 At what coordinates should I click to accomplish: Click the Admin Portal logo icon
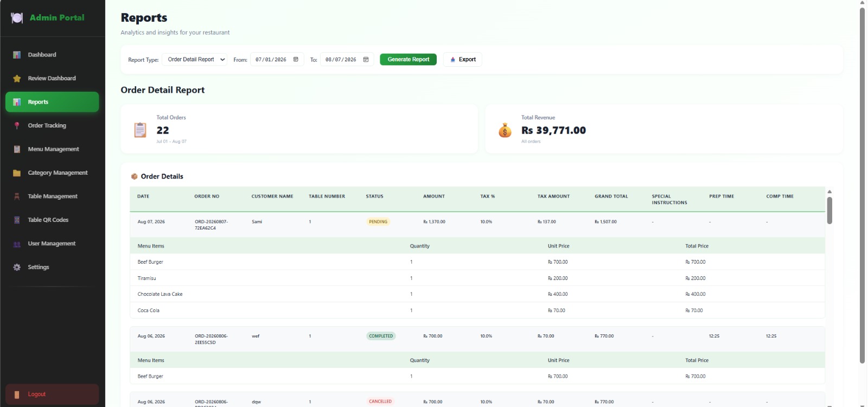point(17,18)
